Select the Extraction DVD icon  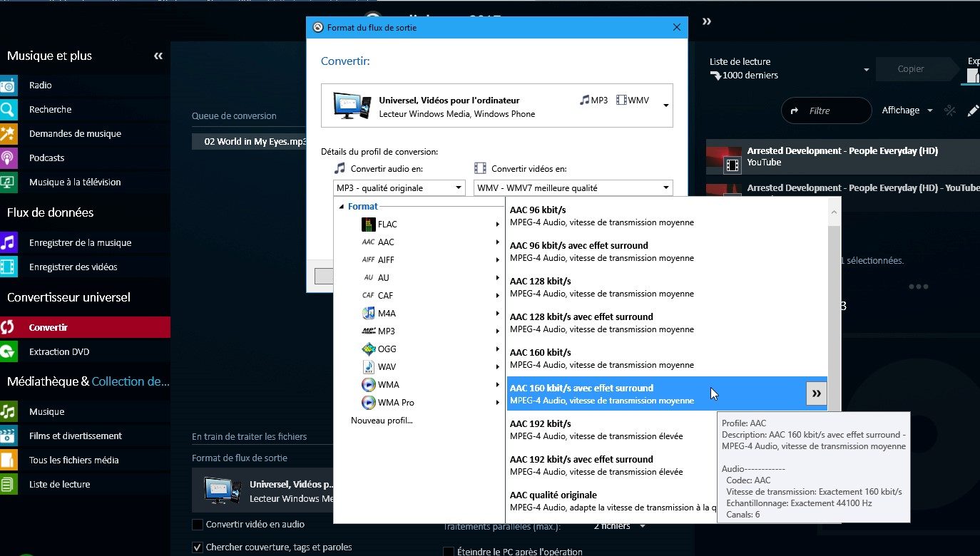pyautogui.click(x=8, y=352)
